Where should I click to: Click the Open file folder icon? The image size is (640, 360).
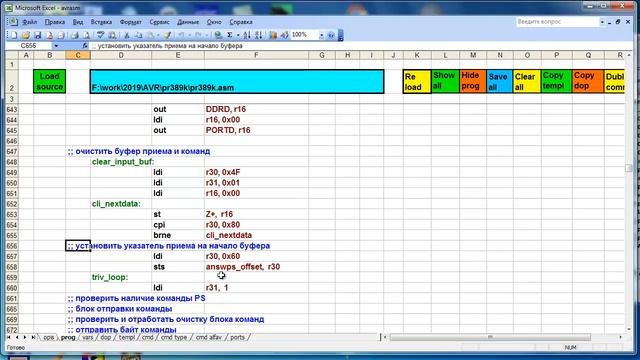pyautogui.click(x=26, y=36)
